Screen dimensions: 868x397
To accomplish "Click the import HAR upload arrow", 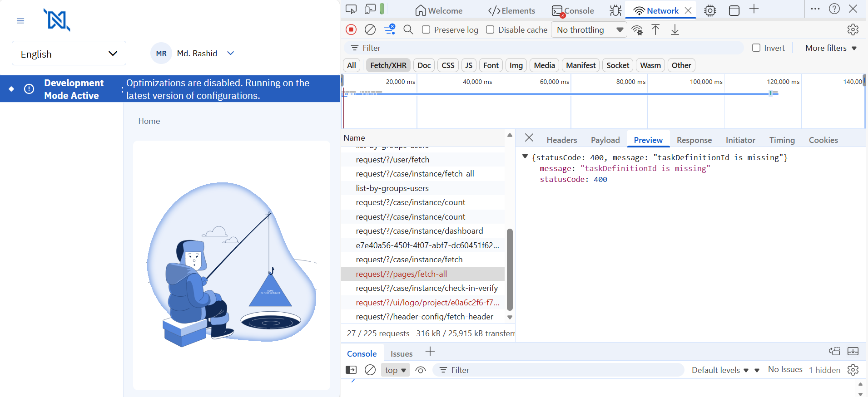I will [x=655, y=30].
